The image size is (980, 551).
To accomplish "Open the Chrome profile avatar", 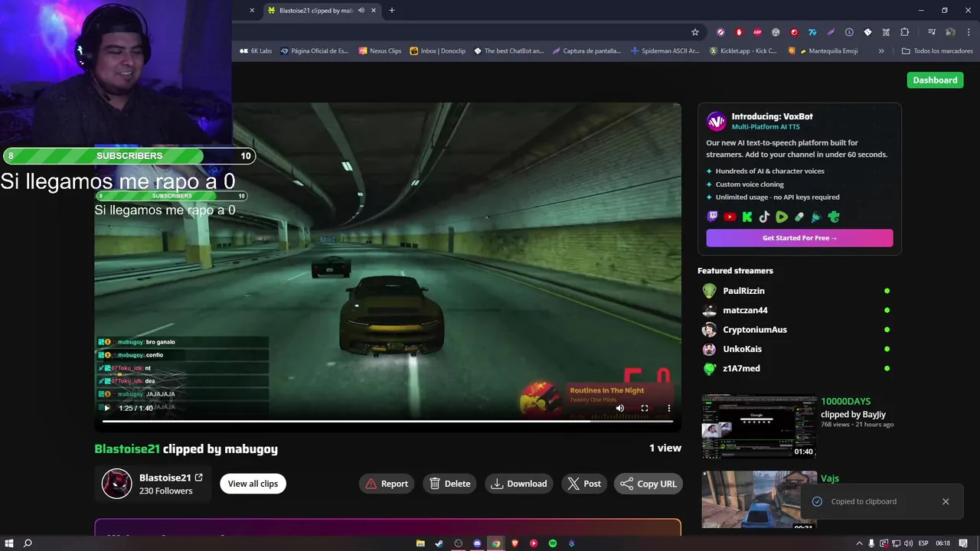I will [x=950, y=32].
